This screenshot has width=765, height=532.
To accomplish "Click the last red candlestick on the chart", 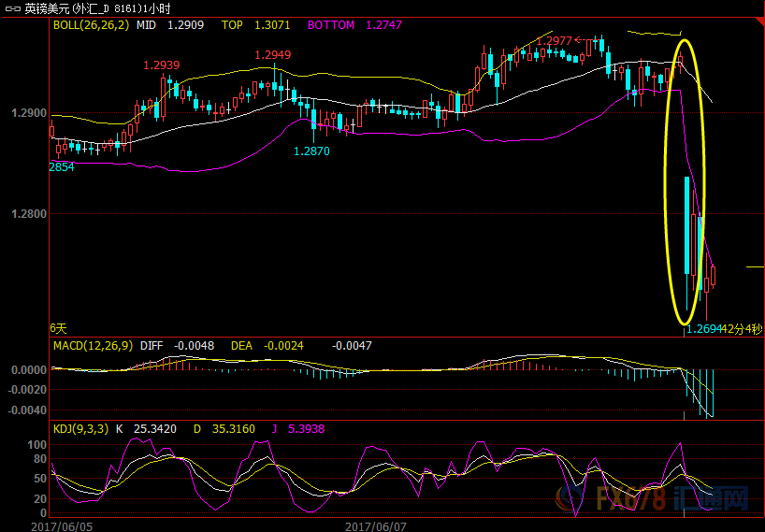I will point(714,276).
